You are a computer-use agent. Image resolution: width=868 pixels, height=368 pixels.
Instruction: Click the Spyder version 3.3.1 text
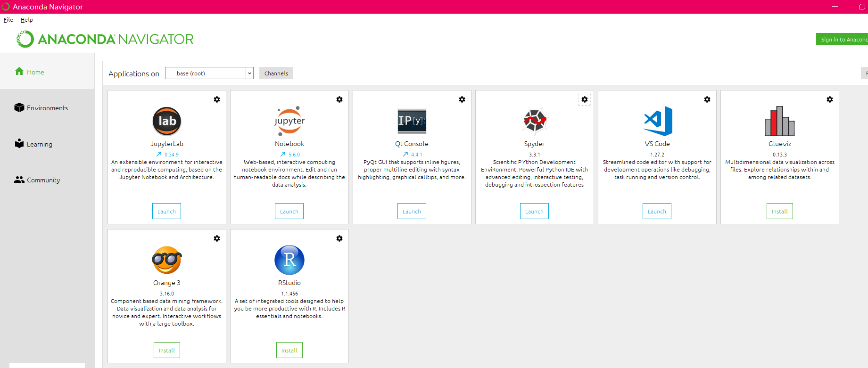pyautogui.click(x=535, y=155)
